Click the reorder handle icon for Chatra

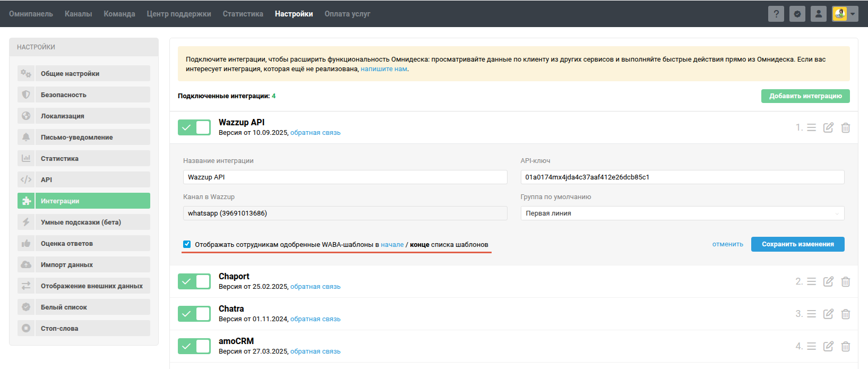[x=811, y=314]
